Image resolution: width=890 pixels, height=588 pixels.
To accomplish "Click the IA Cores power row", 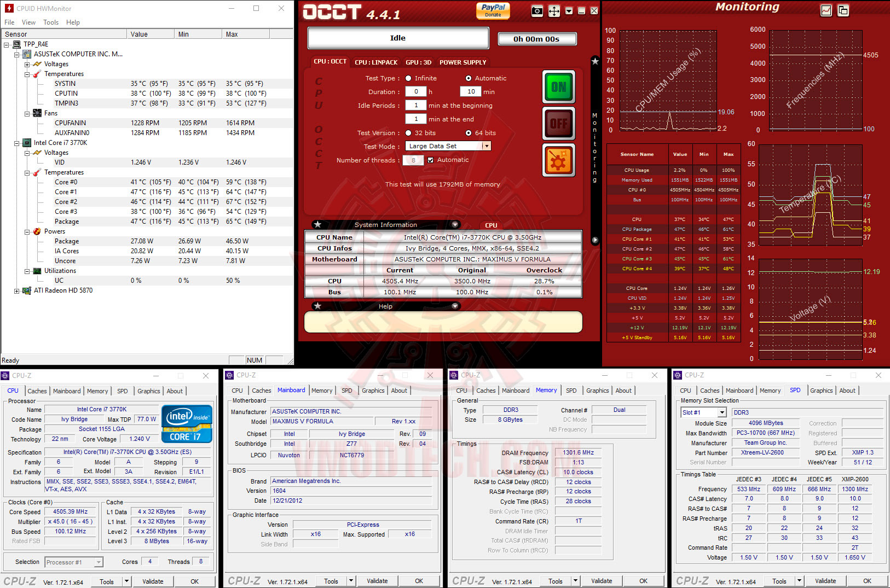I will 147,251.
